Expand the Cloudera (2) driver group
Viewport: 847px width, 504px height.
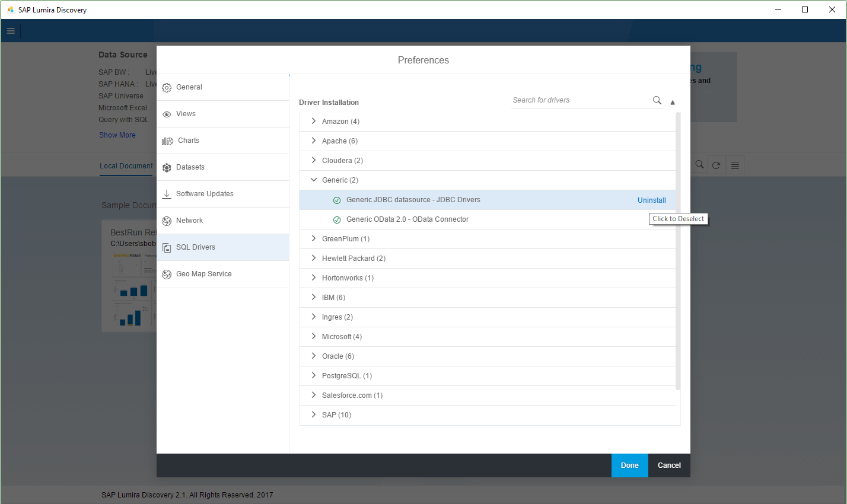point(314,160)
